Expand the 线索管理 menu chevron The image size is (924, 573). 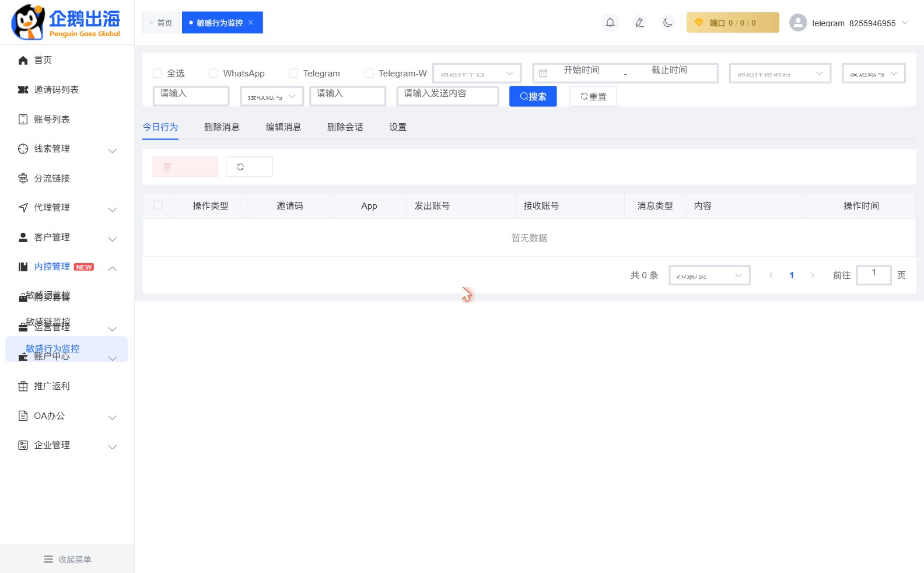pyautogui.click(x=113, y=151)
